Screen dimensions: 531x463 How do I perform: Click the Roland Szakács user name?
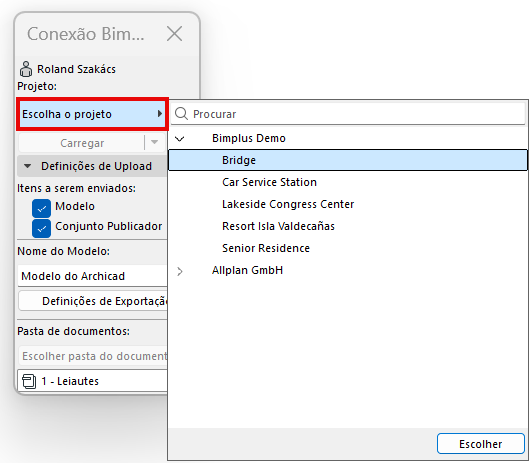[76, 69]
